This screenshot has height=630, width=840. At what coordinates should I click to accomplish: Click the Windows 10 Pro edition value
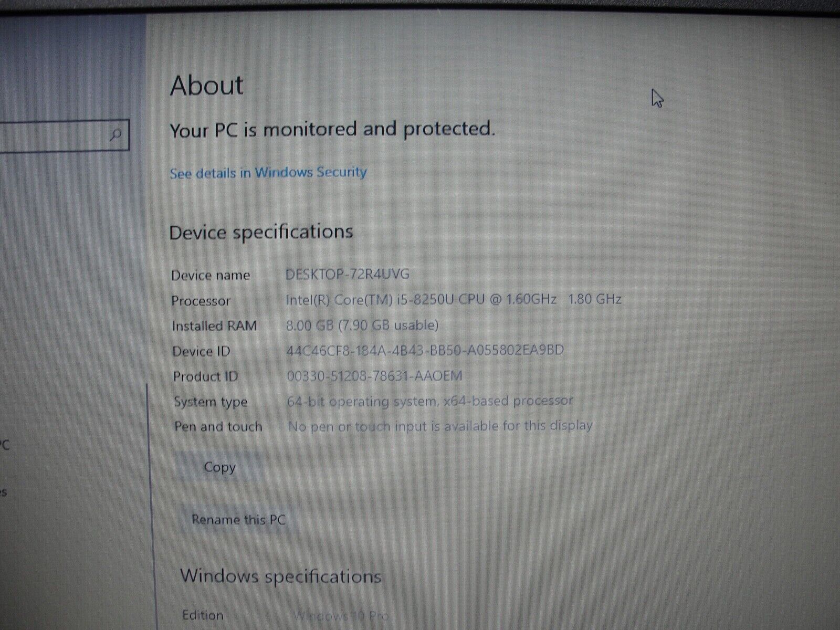coord(341,615)
